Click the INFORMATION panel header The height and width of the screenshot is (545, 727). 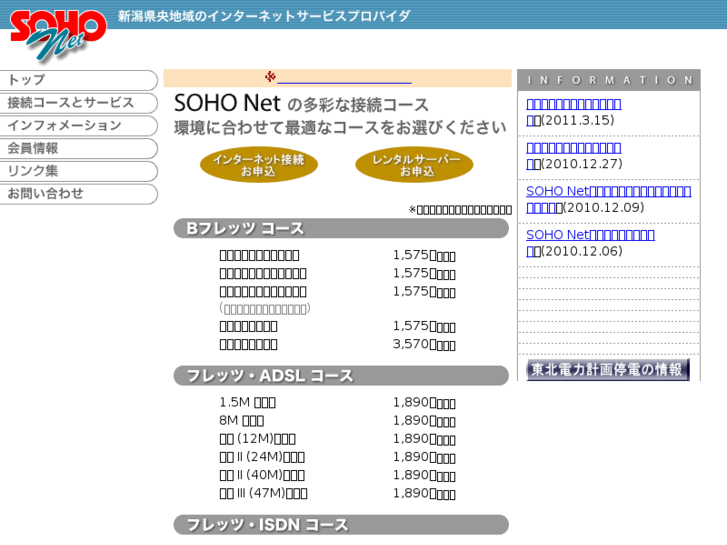coord(609,80)
